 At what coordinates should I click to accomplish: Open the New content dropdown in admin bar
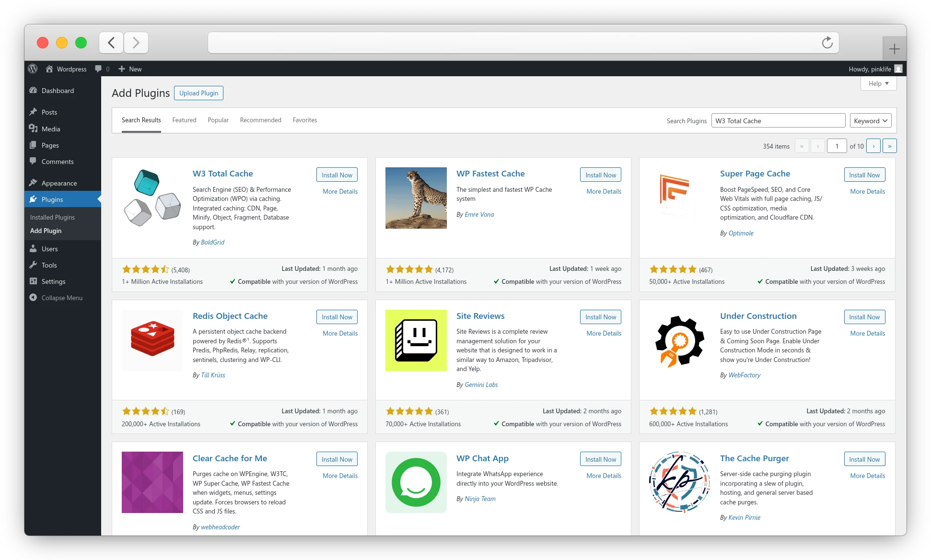[x=129, y=69]
